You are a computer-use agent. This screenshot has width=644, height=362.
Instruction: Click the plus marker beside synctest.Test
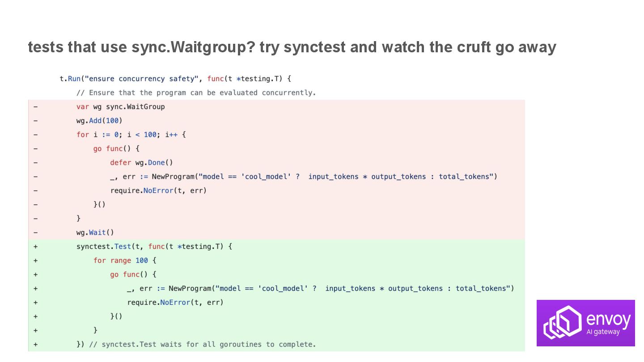35,247
